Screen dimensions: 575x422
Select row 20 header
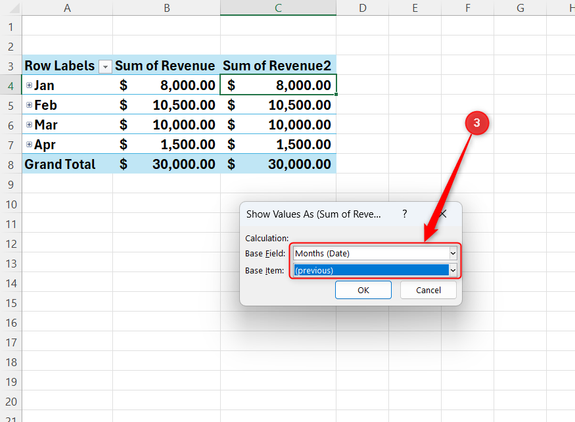11,401
